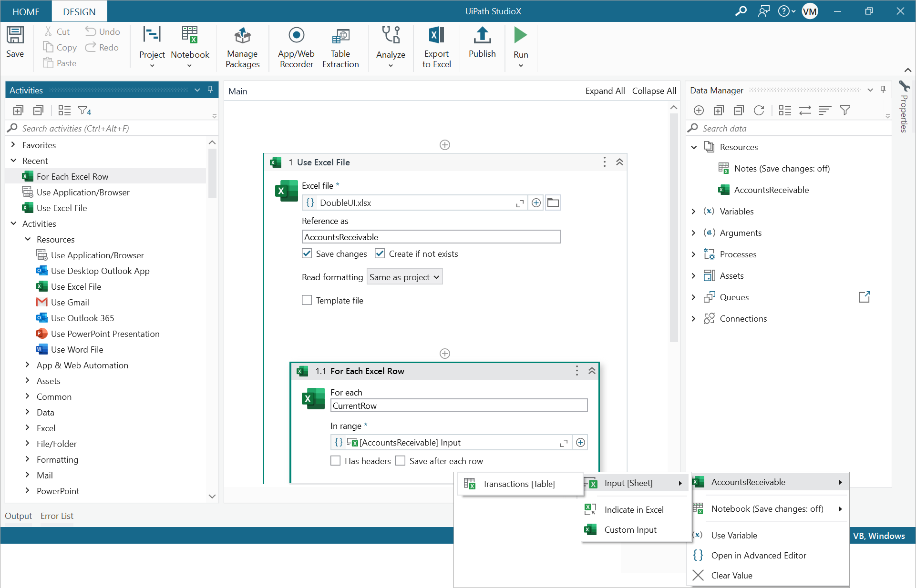Launch the Table Extraction tool
916x588 pixels.
tap(340, 48)
